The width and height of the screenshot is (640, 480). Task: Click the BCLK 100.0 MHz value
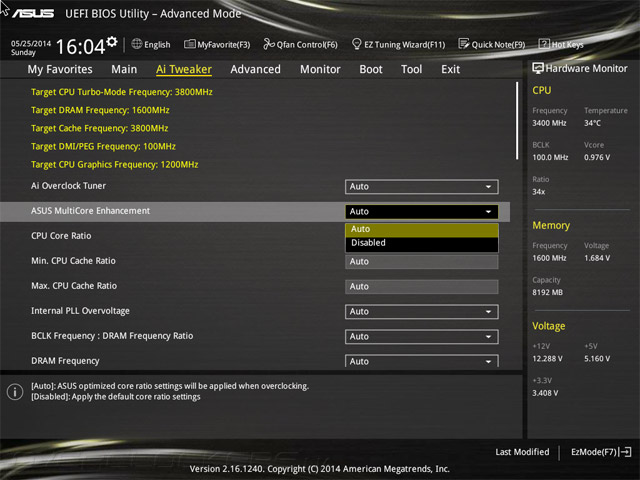coord(550,157)
